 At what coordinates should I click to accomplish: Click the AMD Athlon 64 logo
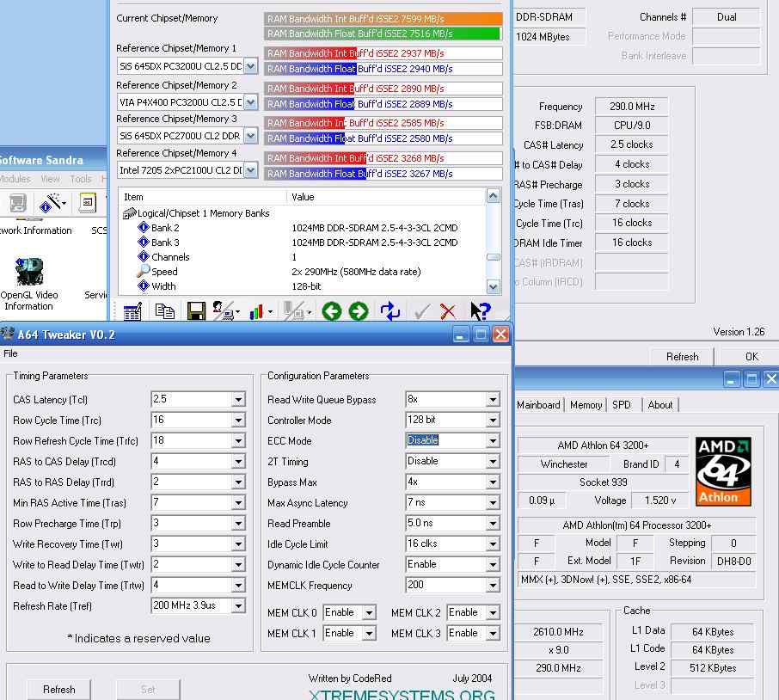click(x=723, y=471)
